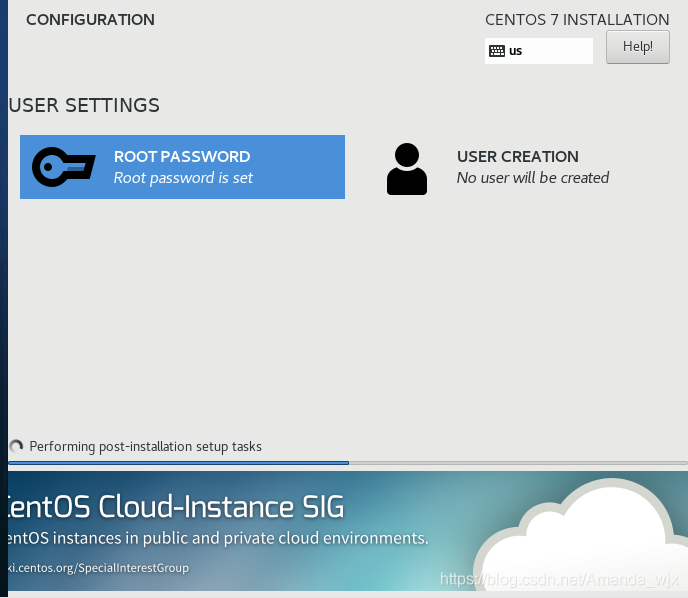Click the keyboard layout icon
Viewport: 688px width, 598px height.
tap(497, 51)
